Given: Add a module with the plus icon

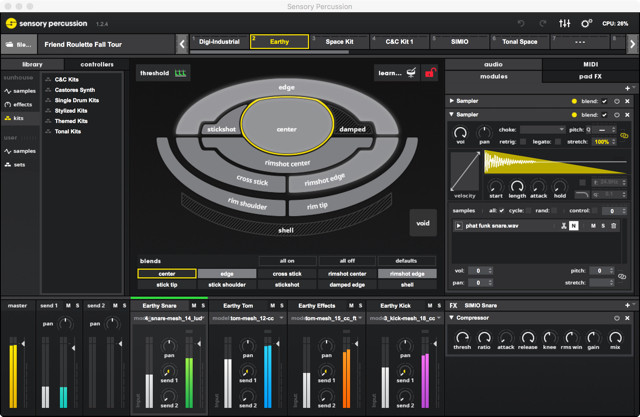Looking at the screenshot, I should pyautogui.click(x=627, y=88).
